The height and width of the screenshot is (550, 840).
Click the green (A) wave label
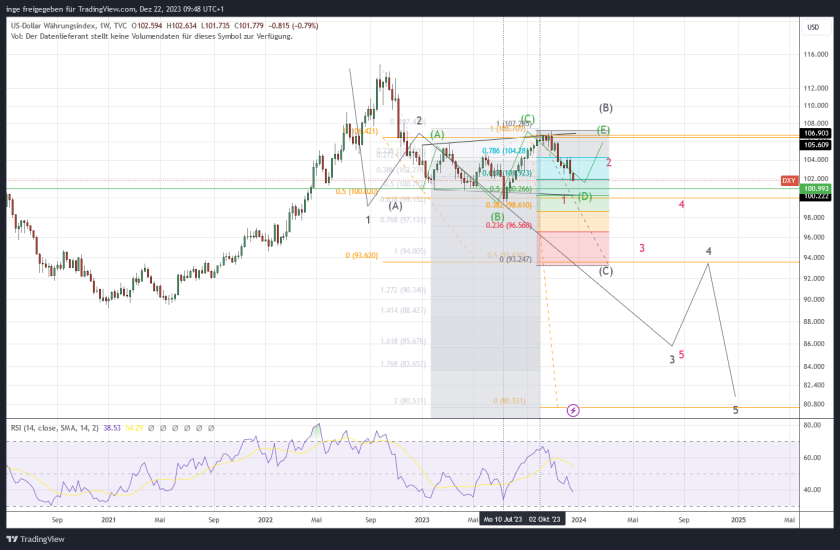click(437, 134)
